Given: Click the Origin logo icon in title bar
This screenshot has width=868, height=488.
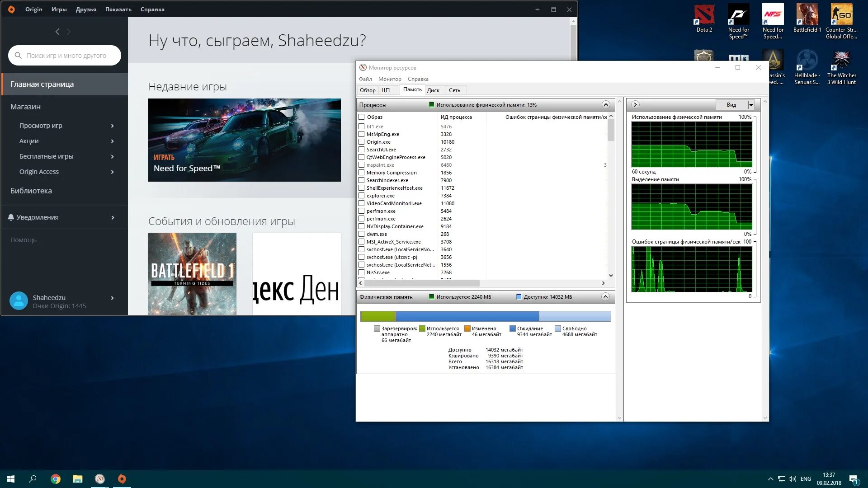Looking at the screenshot, I should click(11, 9).
